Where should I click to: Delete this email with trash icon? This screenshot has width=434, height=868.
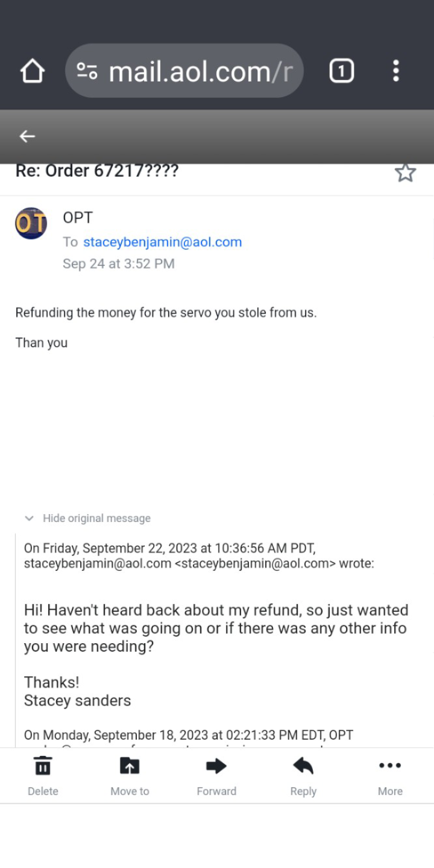43,776
